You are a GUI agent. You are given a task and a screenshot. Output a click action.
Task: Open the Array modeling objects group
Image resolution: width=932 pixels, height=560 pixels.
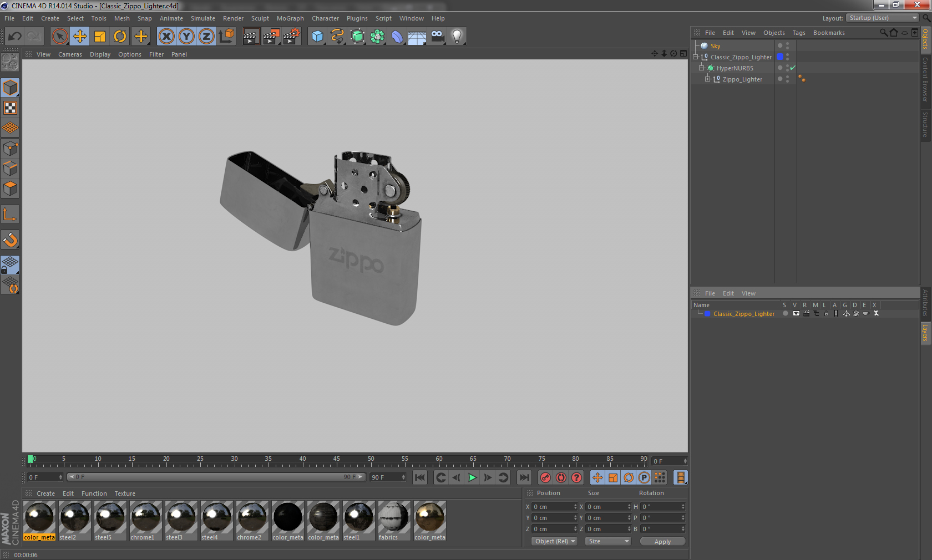377,37
